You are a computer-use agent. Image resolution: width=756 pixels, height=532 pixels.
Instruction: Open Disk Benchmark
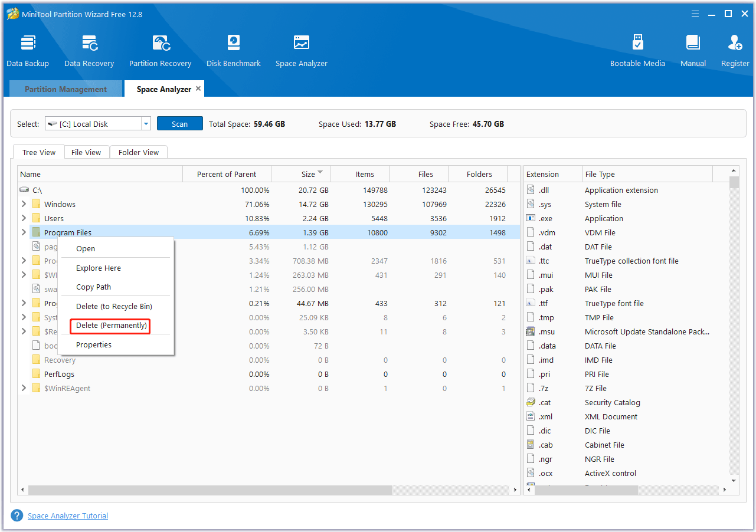point(233,49)
